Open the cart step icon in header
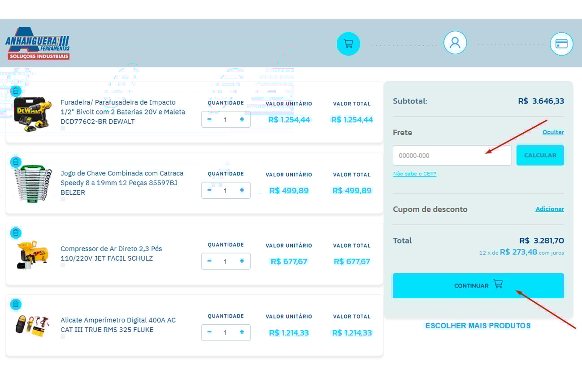 [x=348, y=44]
